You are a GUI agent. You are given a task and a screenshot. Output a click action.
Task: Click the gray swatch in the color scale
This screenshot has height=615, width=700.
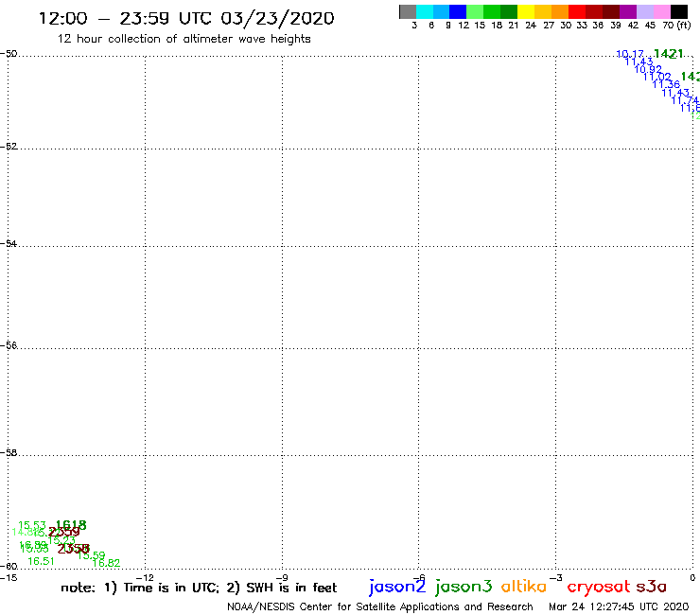point(408,11)
